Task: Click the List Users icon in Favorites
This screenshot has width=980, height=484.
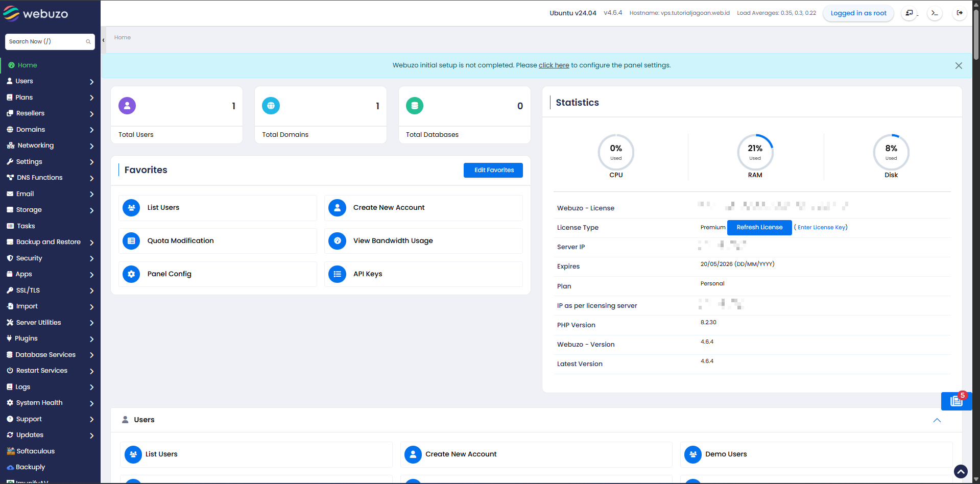Action: click(x=131, y=208)
